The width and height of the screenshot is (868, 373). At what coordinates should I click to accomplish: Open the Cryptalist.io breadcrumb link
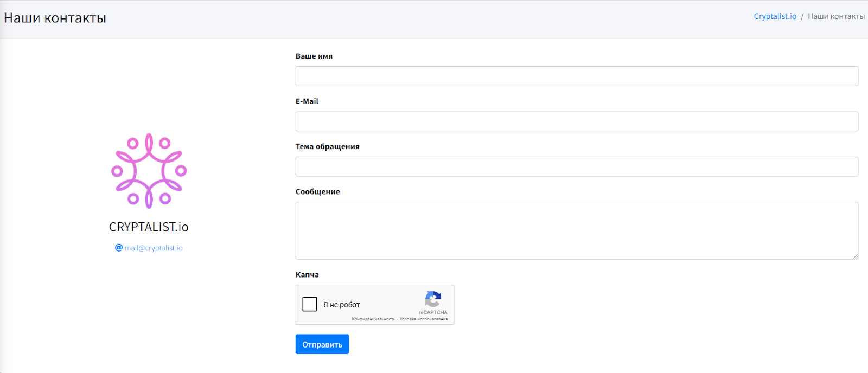click(x=775, y=16)
